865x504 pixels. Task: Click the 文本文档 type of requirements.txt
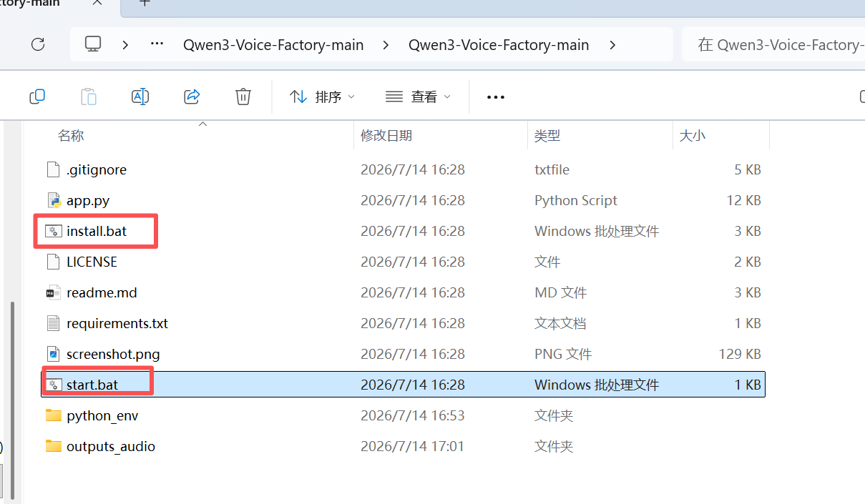(x=560, y=323)
